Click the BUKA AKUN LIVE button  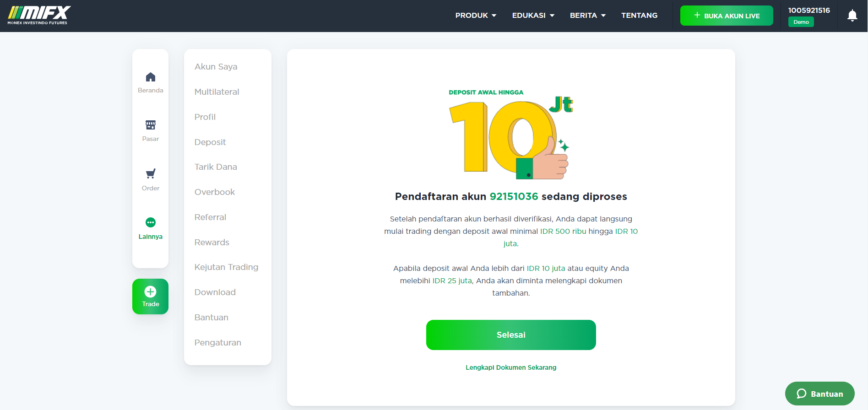pyautogui.click(x=727, y=16)
